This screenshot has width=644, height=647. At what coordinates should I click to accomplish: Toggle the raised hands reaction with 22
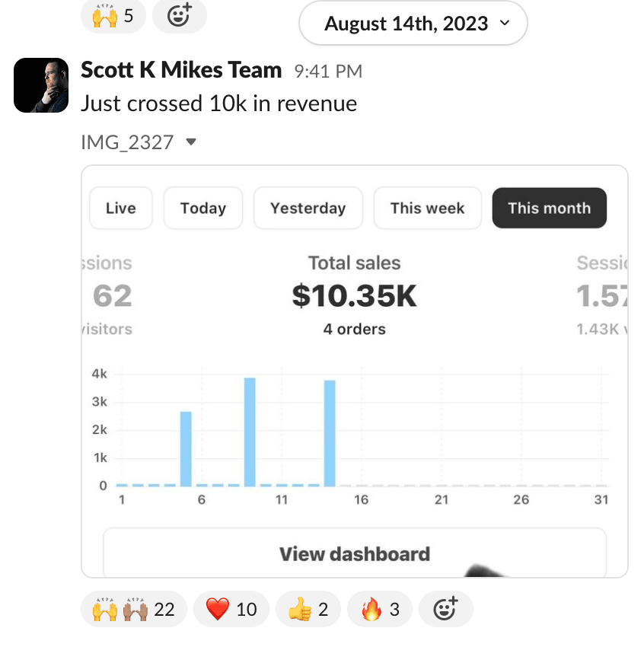point(133,609)
